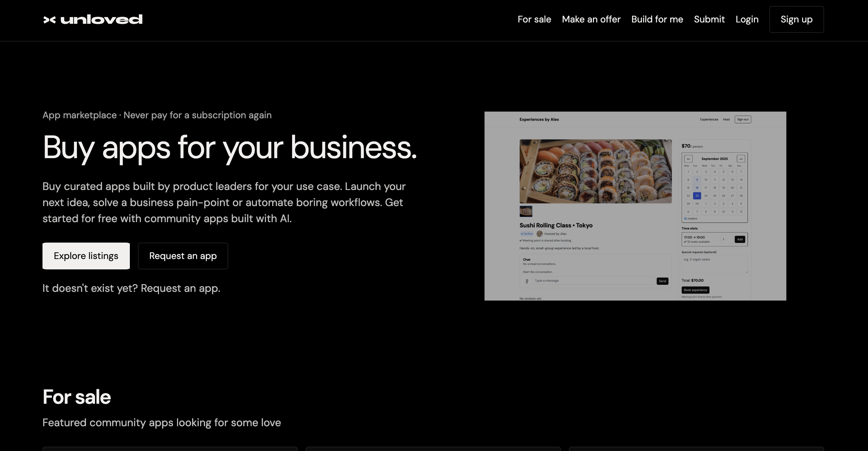Screen dimensions: 868x451
Task: Select the small sushi thumbnail image
Action: [526, 211]
